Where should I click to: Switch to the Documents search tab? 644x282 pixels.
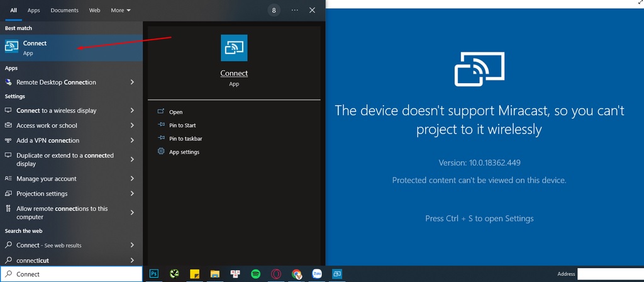point(64,11)
